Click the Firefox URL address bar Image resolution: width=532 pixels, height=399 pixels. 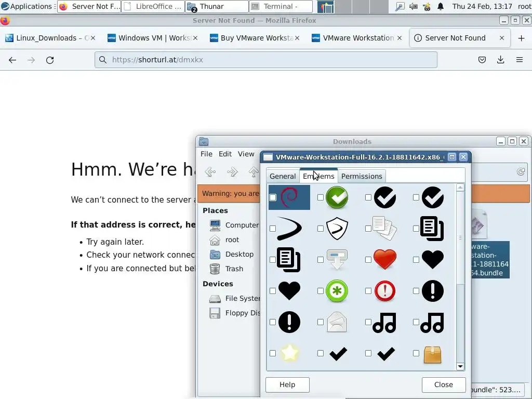pyautogui.click(x=265, y=60)
